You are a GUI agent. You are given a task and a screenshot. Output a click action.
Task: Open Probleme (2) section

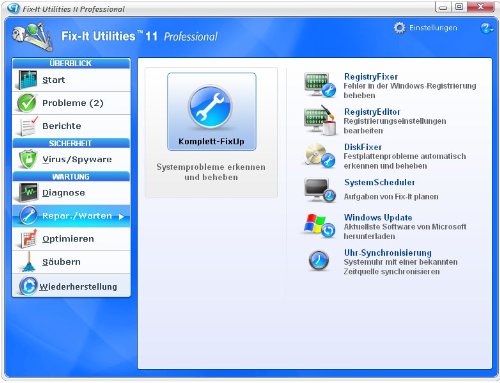[x=71, y=103]
